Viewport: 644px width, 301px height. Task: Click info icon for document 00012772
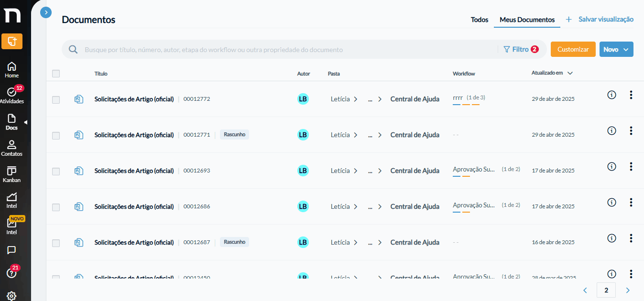(x=611, y=95)
